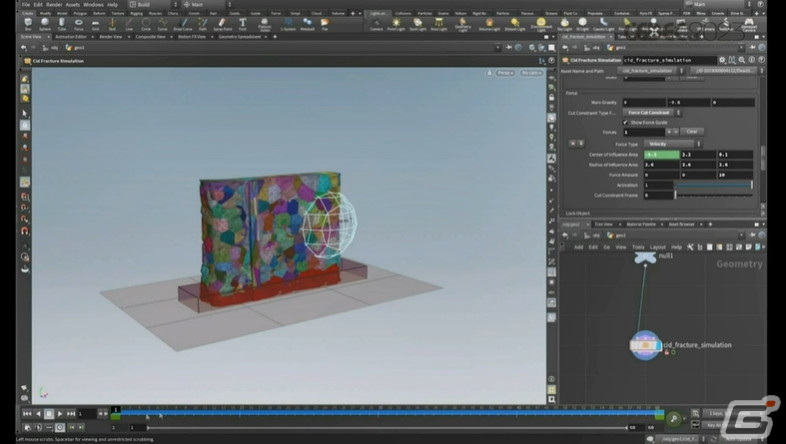Select the arrow Select tool in viewport toolbar

(25, 114)
